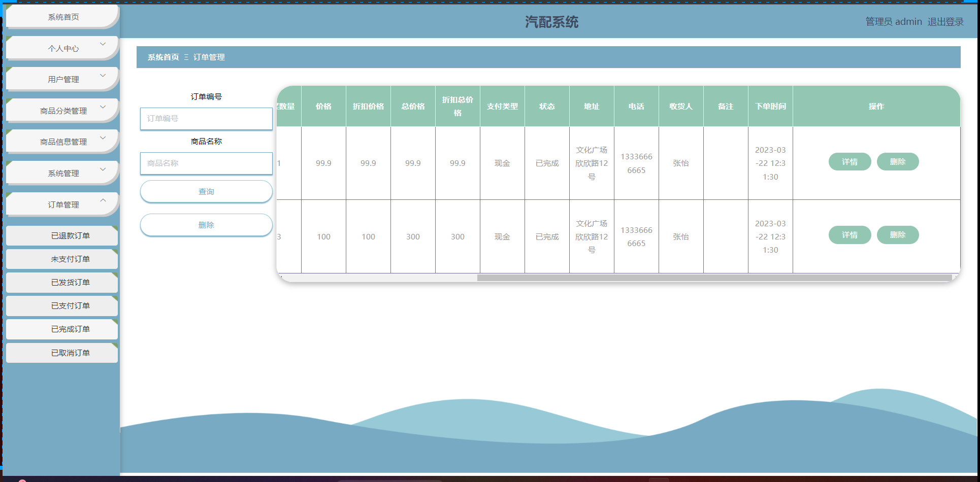Expand 商品分类管理 dropdown chevron
The width and height of the screenshot is (980, 482).
point(103,107)
